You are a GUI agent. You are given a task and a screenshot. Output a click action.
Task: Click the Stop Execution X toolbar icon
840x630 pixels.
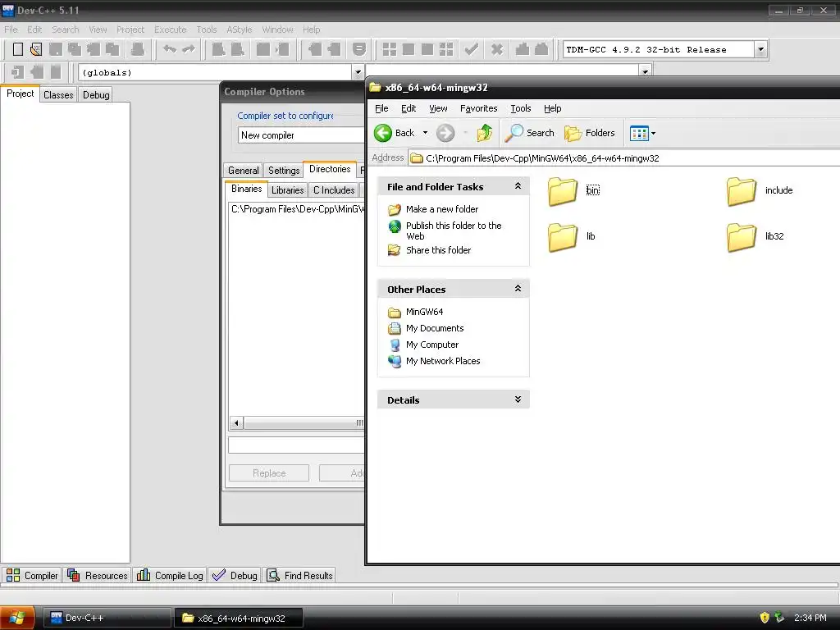tap(497, 49)
